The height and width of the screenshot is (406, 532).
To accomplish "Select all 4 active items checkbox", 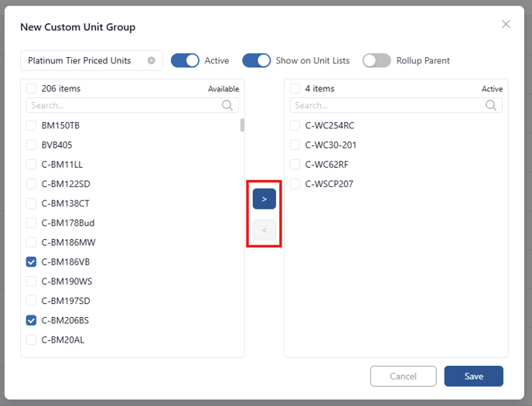I will (295, 88).
